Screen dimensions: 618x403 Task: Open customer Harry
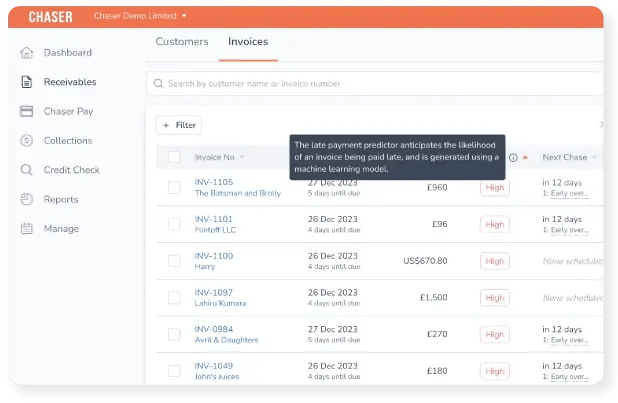205,267
